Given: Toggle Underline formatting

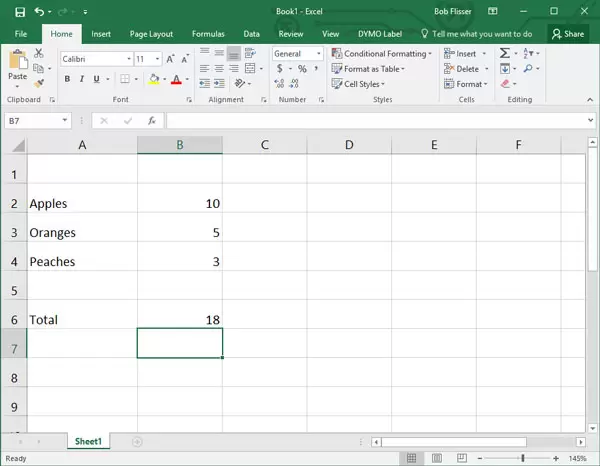Looking at the screenshot, I should (x=99, y=80).
